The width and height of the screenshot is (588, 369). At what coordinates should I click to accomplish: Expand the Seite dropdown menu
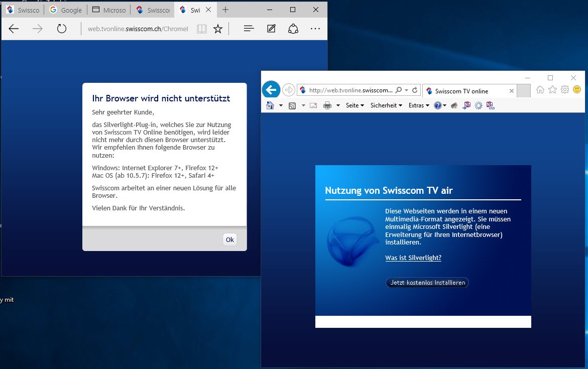tap(355, 105)
